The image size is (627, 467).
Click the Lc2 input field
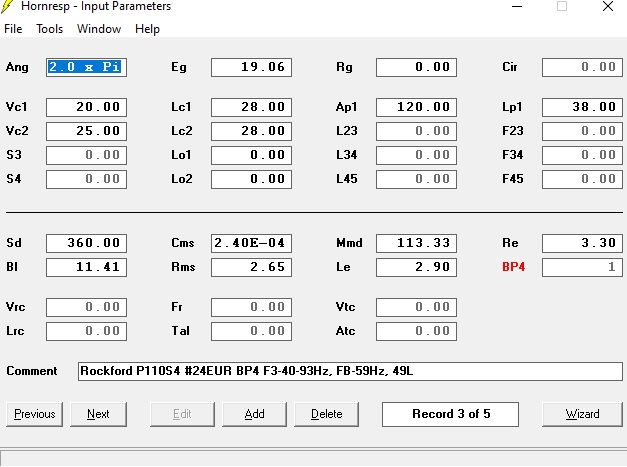point(252,131)
